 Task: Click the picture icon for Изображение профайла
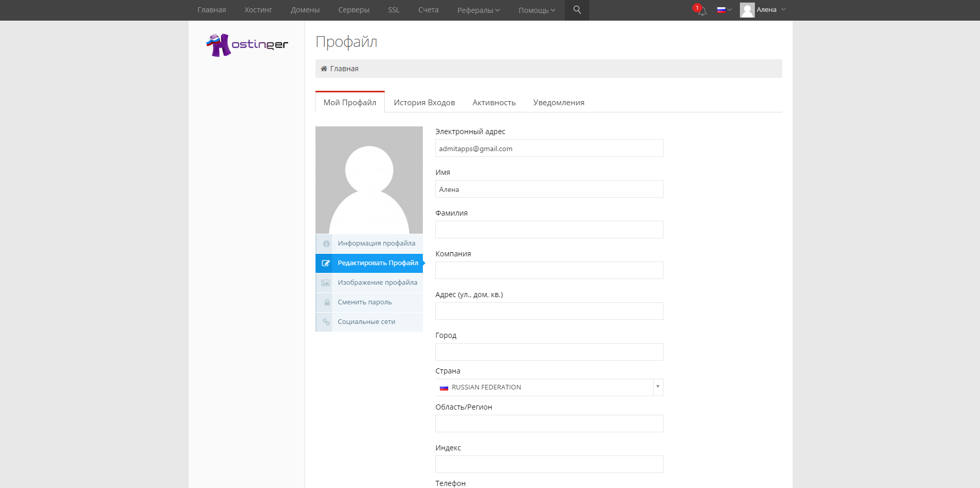point(326,282)
